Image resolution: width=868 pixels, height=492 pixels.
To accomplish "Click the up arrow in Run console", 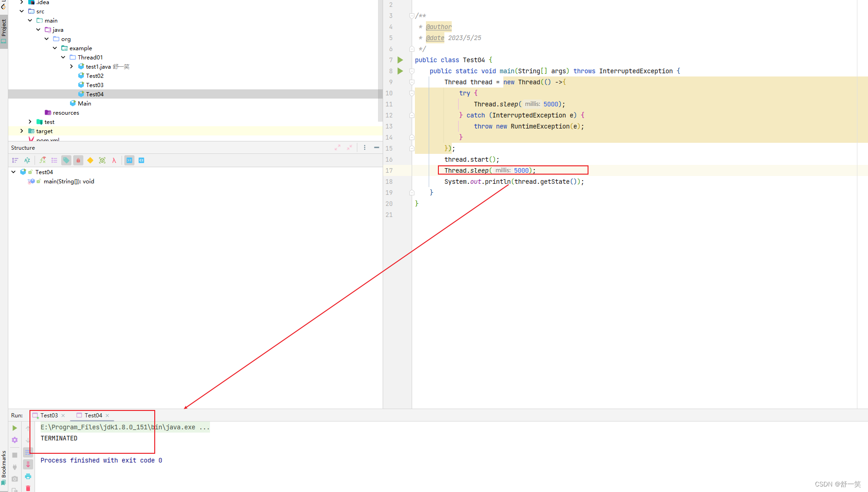I will click(x=28, y=428).
